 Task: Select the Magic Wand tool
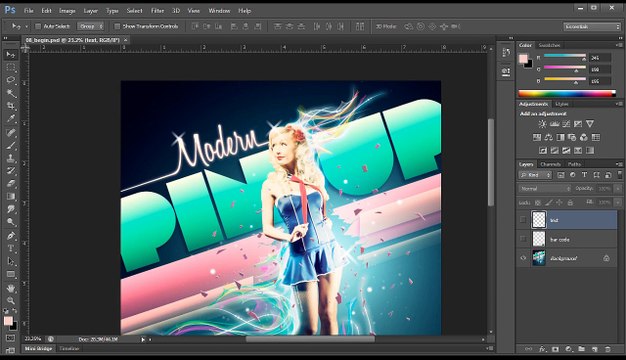tap(11, 93)
